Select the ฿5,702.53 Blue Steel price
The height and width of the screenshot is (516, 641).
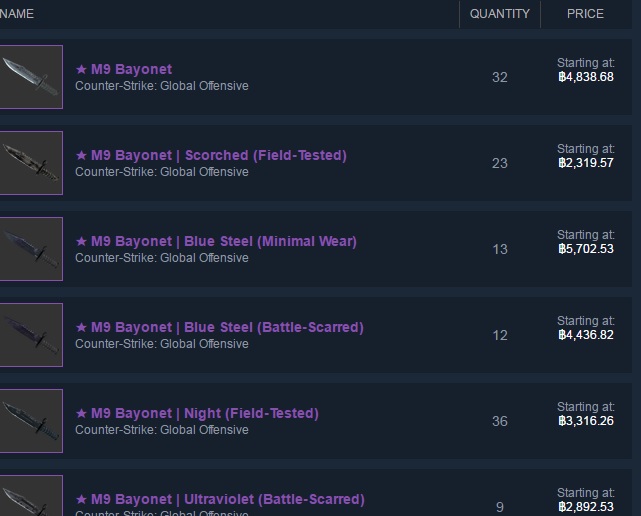click(x=586, y=249)
